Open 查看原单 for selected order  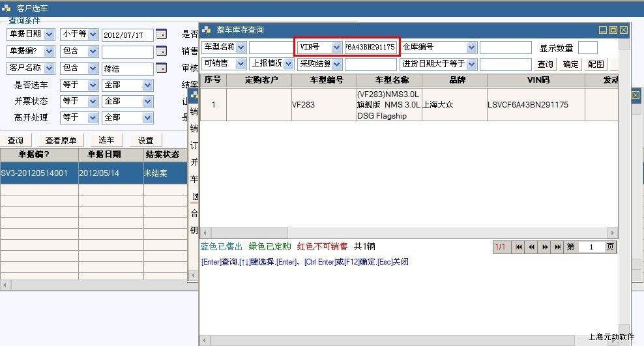61,141
